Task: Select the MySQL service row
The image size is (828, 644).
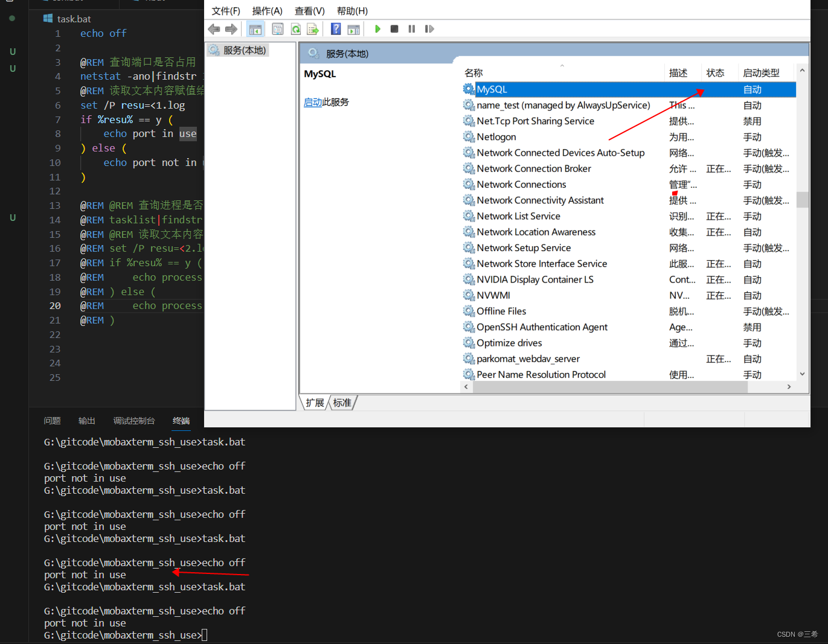Action: point(629,89)
